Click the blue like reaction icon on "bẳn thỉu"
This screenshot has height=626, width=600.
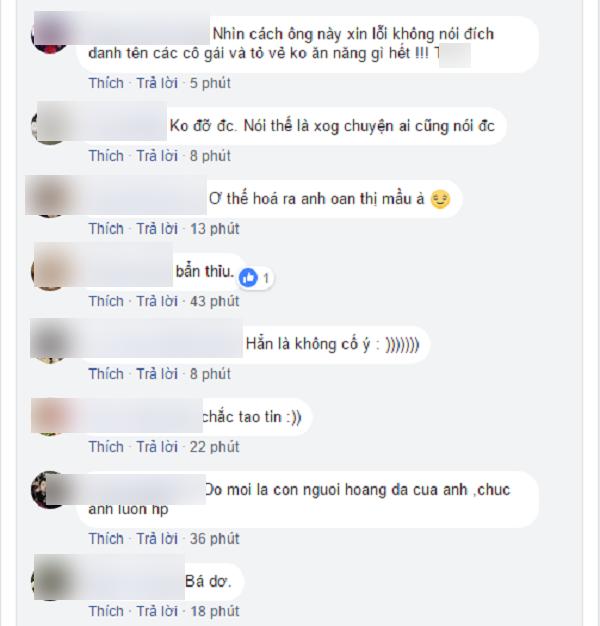click(x=248, y=278)
